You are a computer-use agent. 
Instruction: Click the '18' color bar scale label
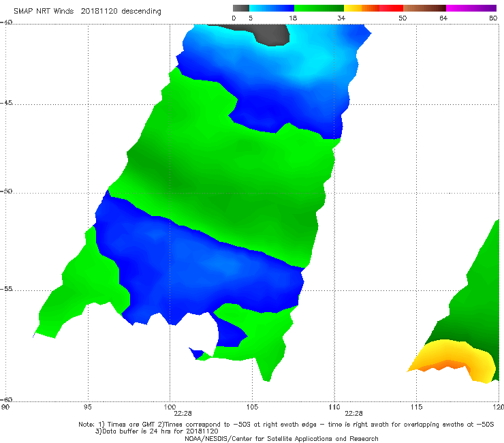(293, 18)
